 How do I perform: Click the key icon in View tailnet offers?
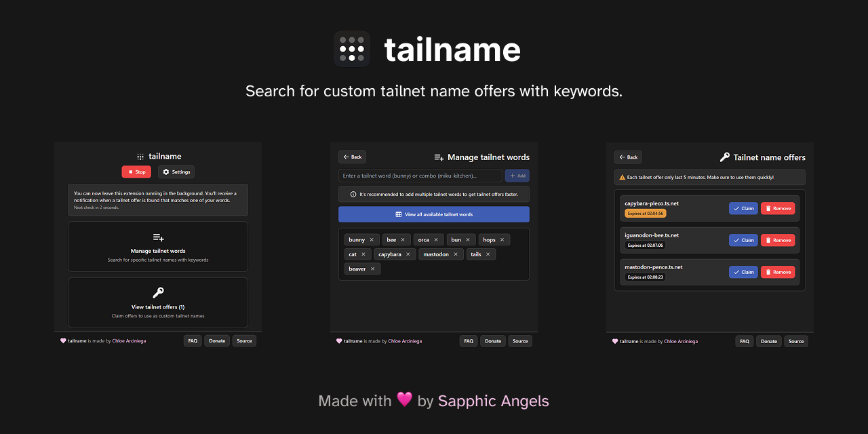158,293
